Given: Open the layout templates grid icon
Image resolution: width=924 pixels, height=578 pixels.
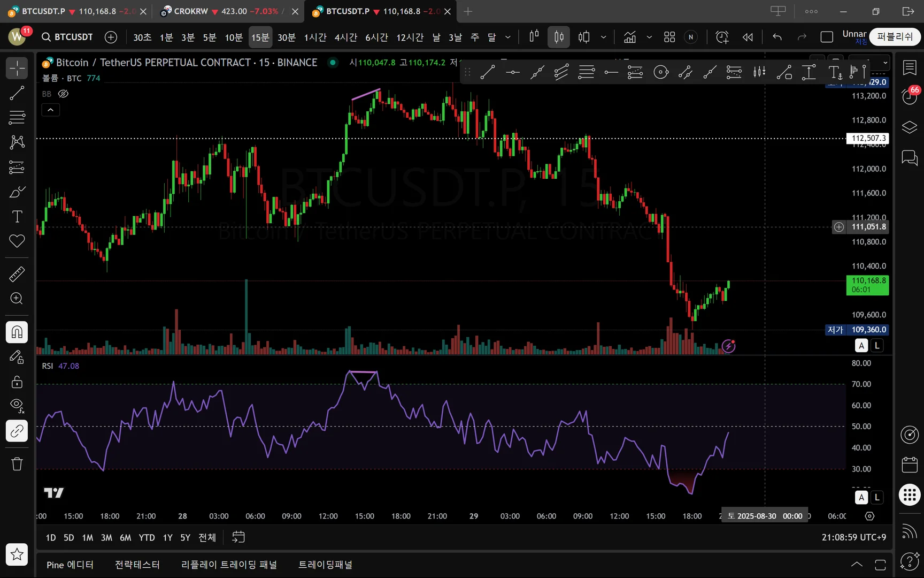Looking at the screenshot, I should pos(669,37).
